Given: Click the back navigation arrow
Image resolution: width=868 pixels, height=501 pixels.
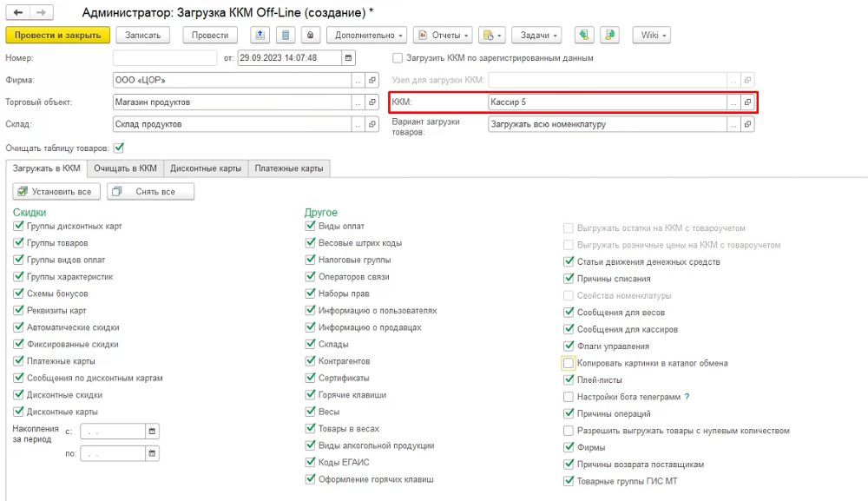Looking at the screenshot, I should pyautogui.click(x=17, y=13).
